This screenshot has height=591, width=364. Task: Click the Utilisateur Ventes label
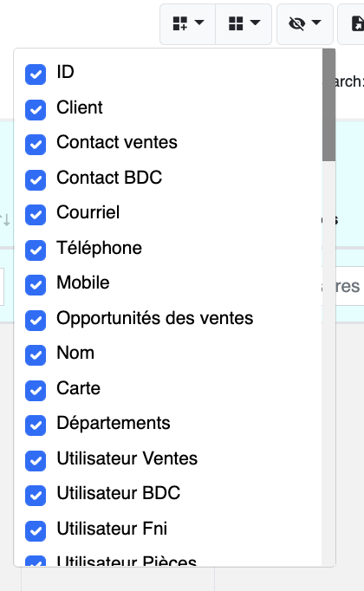pos(127,458)
